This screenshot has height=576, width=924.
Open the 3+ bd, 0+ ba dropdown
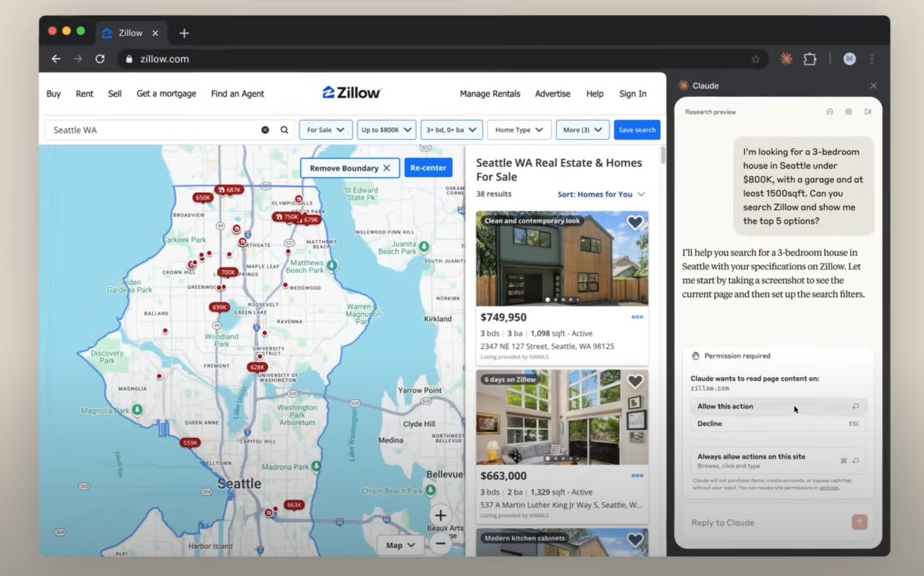click(x=451, y=130)
